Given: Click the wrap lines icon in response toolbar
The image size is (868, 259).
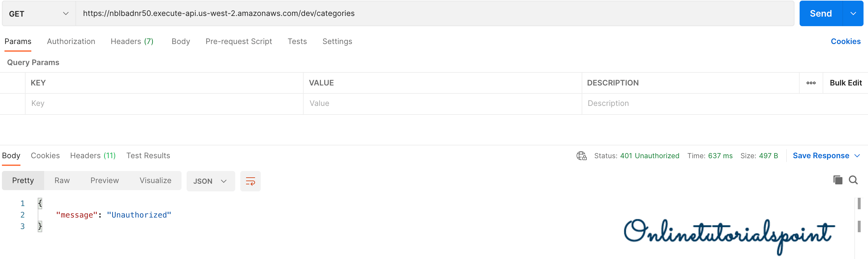Looking at the screenshot, I should [250, 181].
